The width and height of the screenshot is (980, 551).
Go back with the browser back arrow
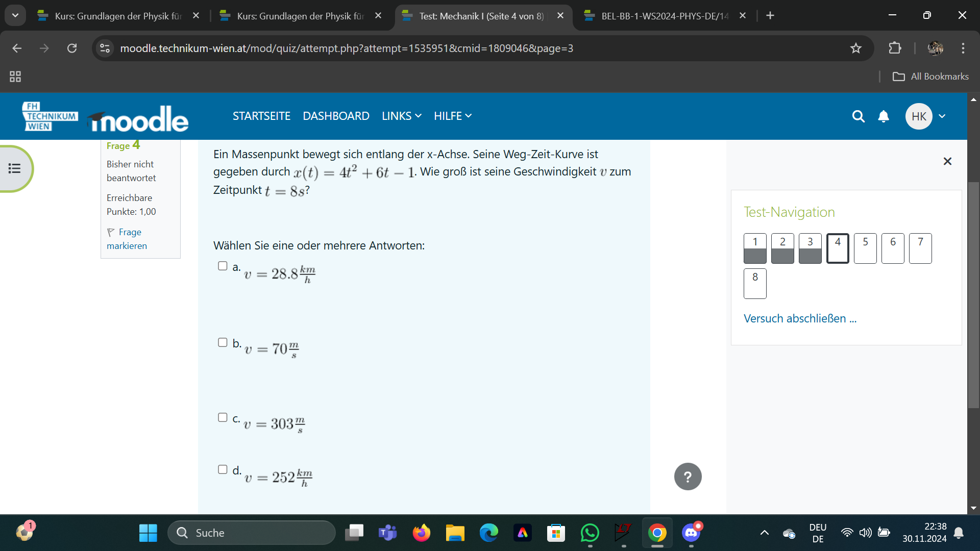[x=17, y=48]
